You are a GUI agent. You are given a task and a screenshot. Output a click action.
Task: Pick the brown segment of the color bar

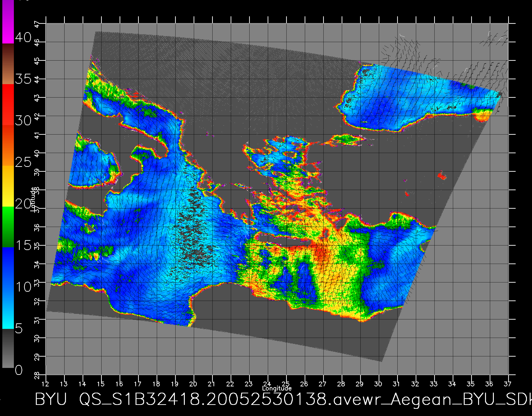coord(8,64)
